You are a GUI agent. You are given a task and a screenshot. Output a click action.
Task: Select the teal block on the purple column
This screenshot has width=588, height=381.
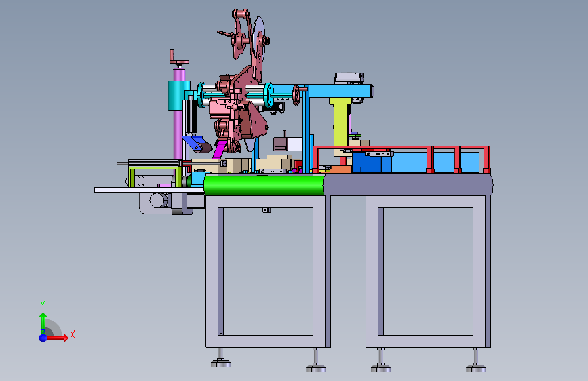click(176, 95)
